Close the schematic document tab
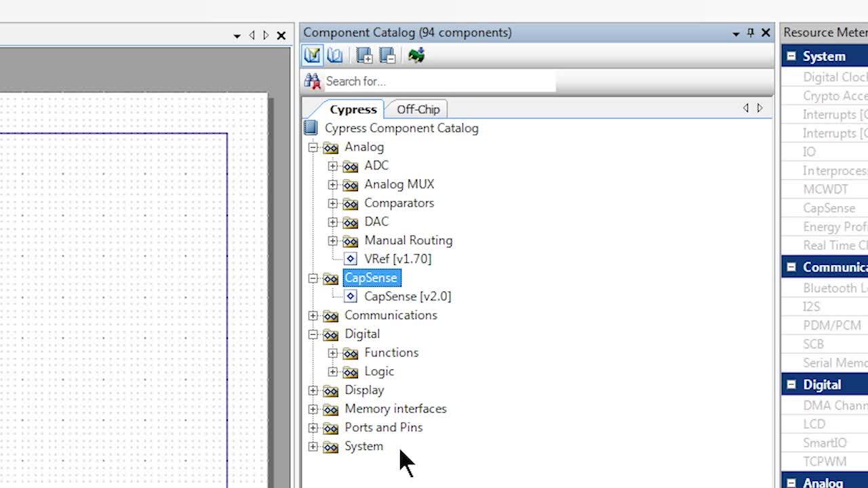The height and width of the screenshot is (488, 868). 281,35
